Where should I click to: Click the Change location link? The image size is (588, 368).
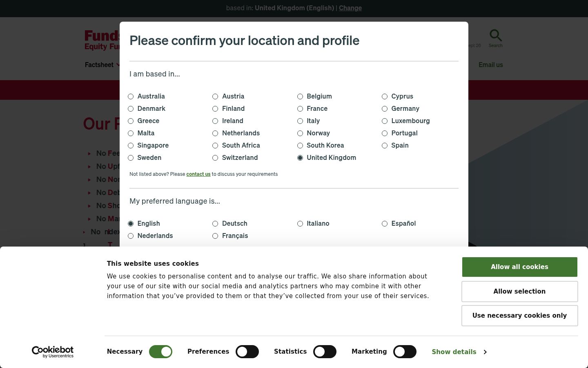coord(350,8)
